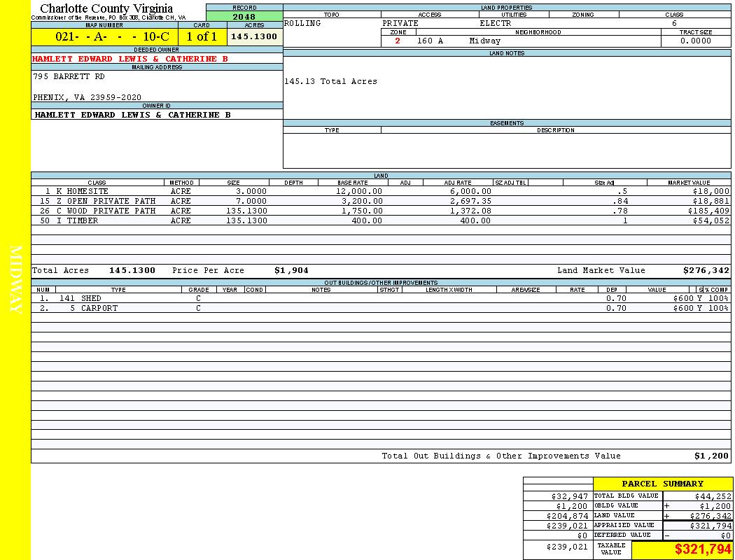
Task: Click the Land Market Value $276,342 total
Action: (x=706, y=270)
